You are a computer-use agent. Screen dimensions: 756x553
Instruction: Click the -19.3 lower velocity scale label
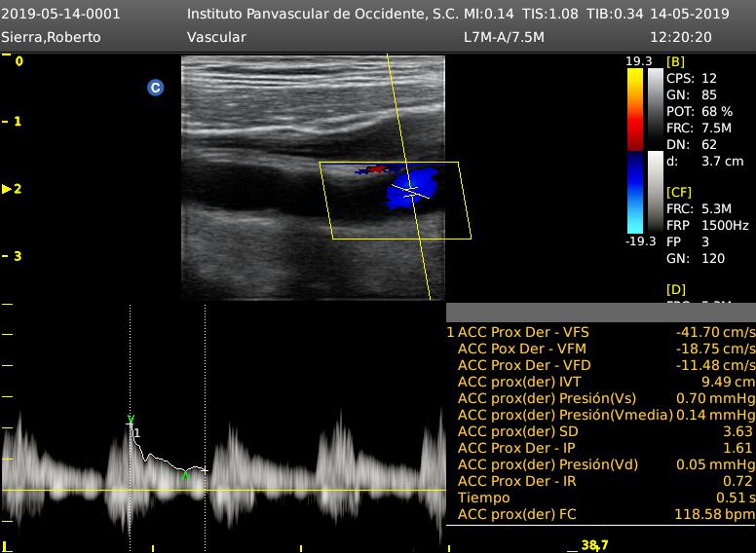point(640,240)
